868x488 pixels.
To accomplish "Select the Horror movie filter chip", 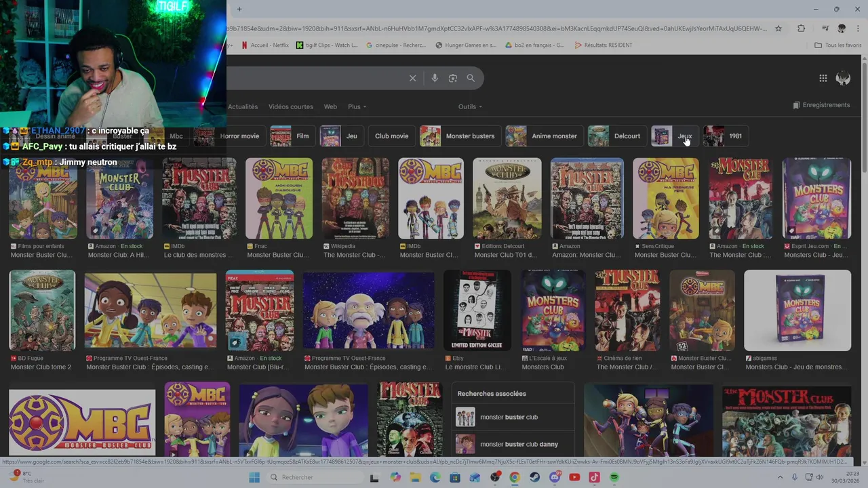I will [x=231, y=136].
